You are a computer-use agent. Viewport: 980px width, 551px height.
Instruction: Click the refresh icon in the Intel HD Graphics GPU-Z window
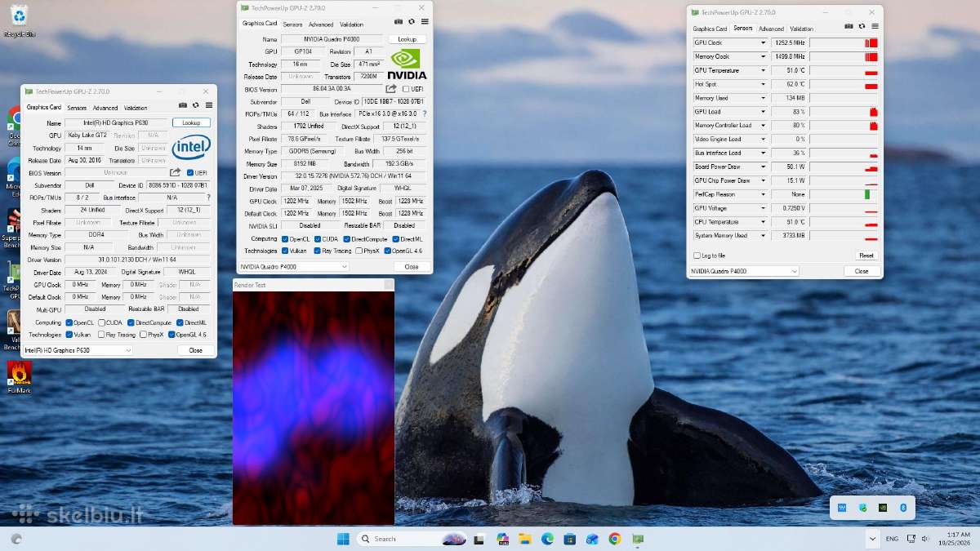196,105
